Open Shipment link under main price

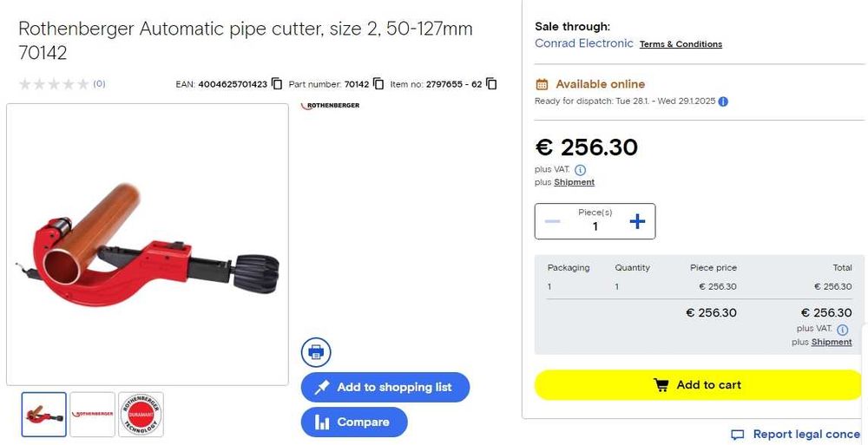pyautogui.click(x=574, y=182)
